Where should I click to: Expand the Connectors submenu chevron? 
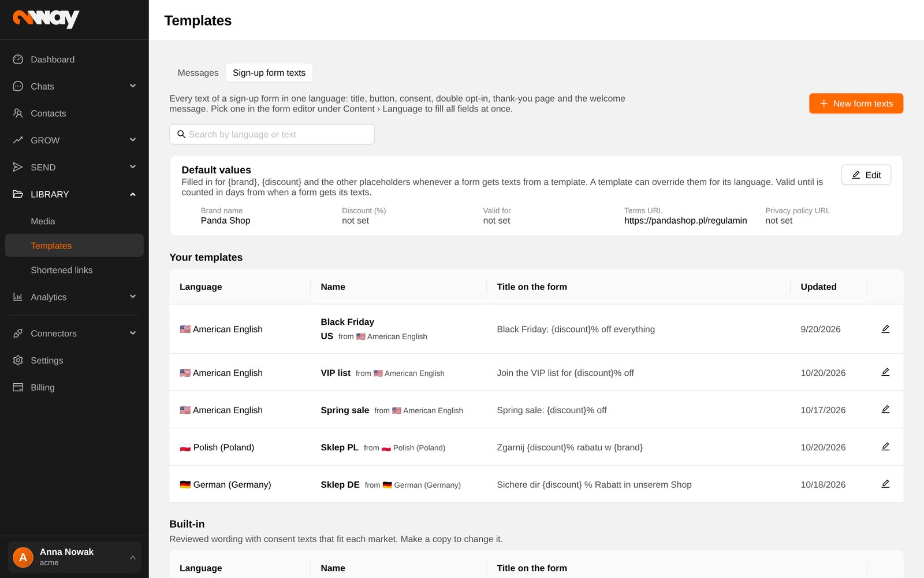[133, 334]
